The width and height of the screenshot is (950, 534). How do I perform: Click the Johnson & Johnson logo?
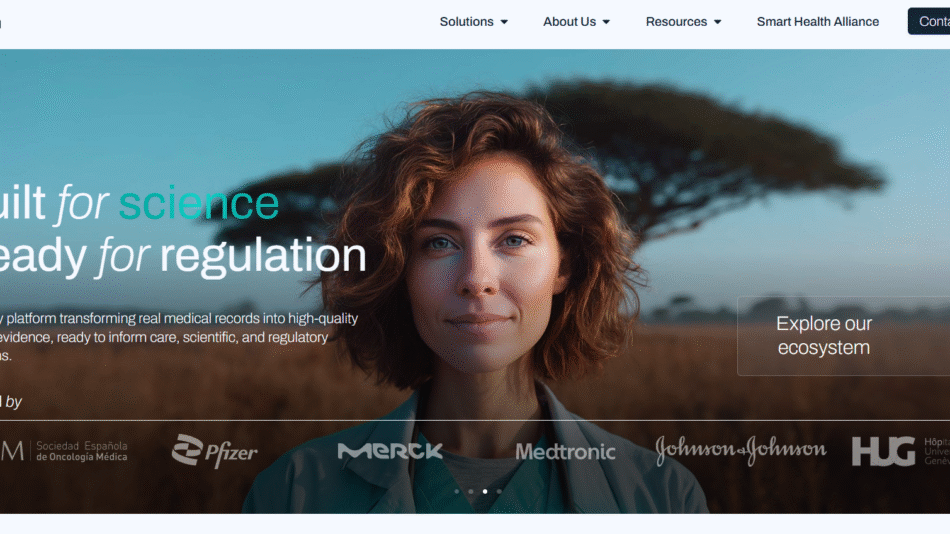[740, 450]
